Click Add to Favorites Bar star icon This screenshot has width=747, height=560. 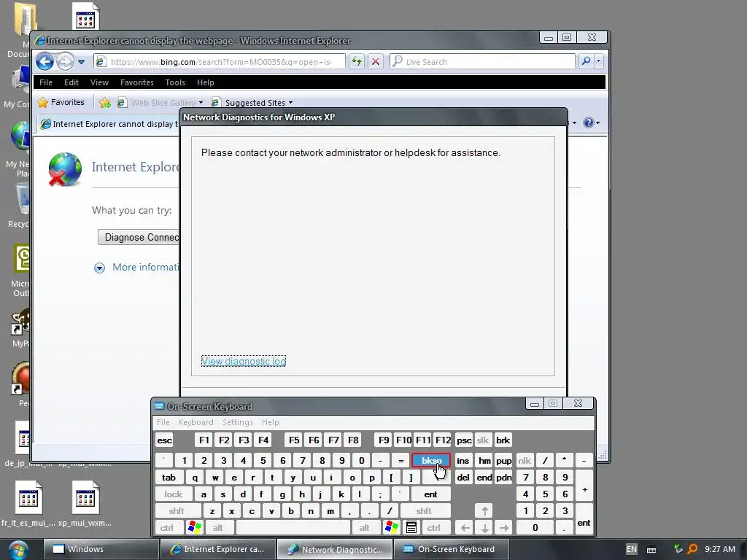coord(105,102)
